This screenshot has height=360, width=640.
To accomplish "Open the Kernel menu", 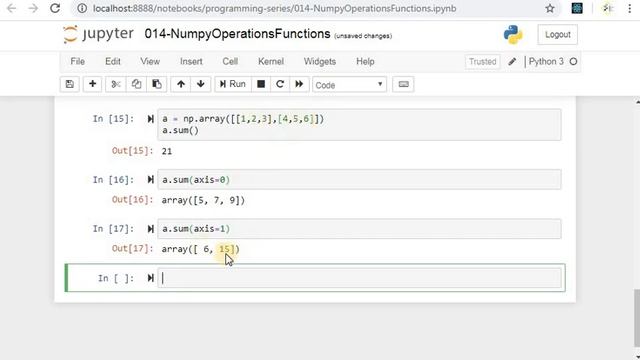I will coord(271,62).
